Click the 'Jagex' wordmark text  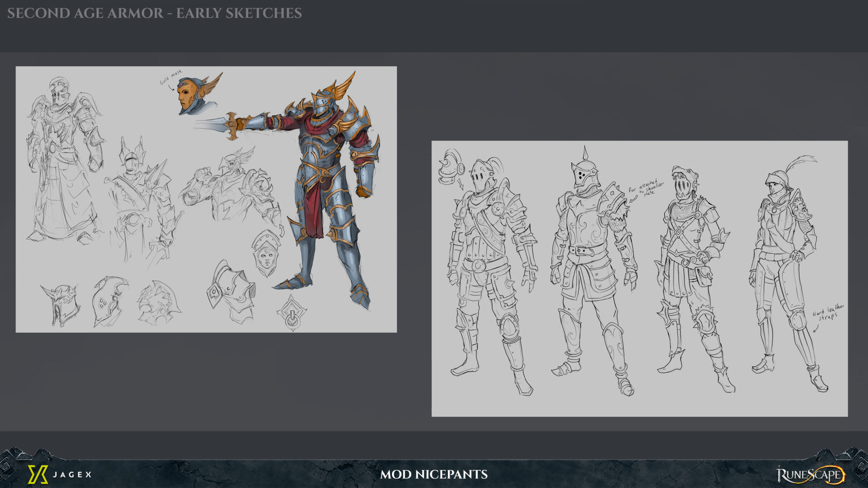[x=72, y=475]
